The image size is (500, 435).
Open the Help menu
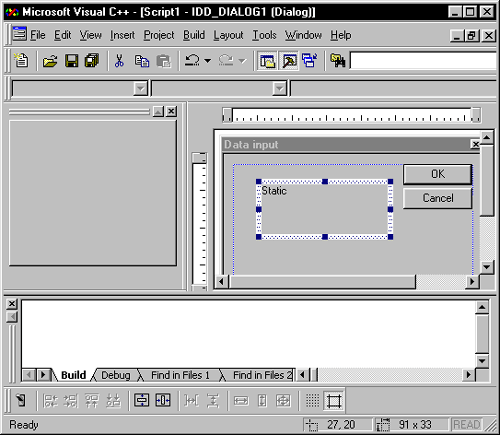pos(341,35)
